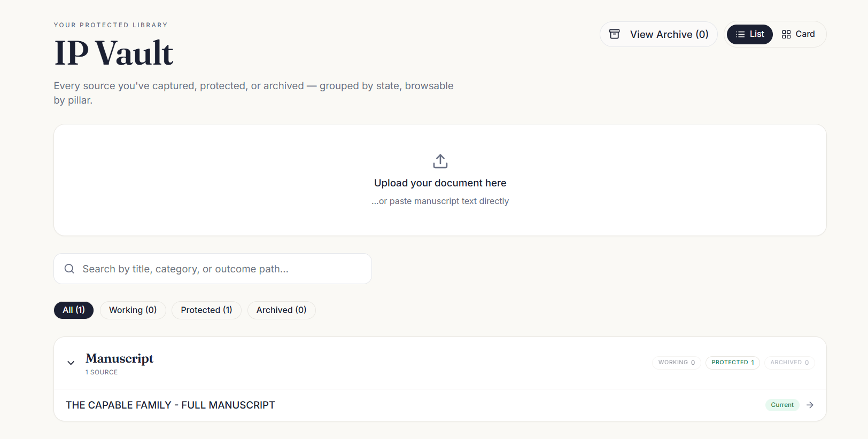
Task: Select the All (1) filter
Action: (x=74, y=310)
